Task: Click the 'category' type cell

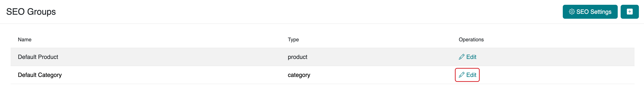Action: pos(299,75)
